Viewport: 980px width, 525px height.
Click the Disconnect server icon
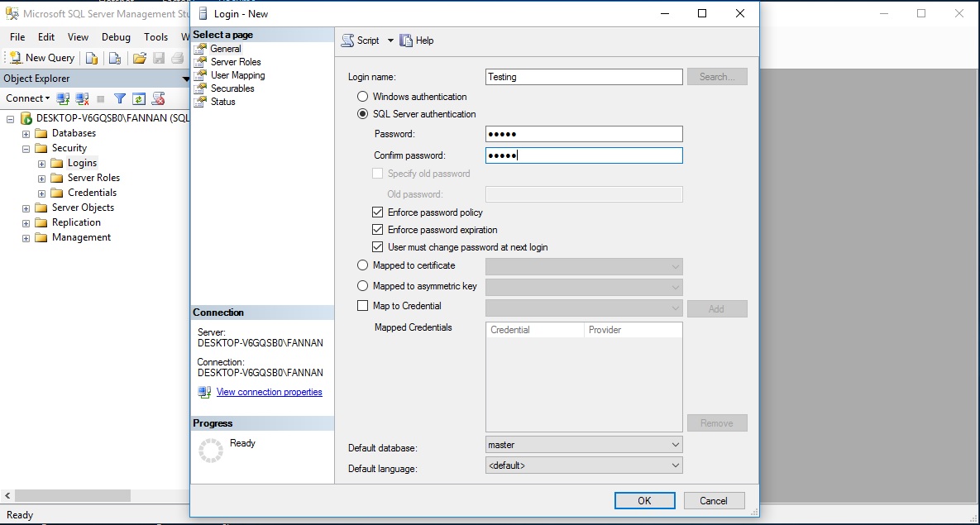point(83,98)
